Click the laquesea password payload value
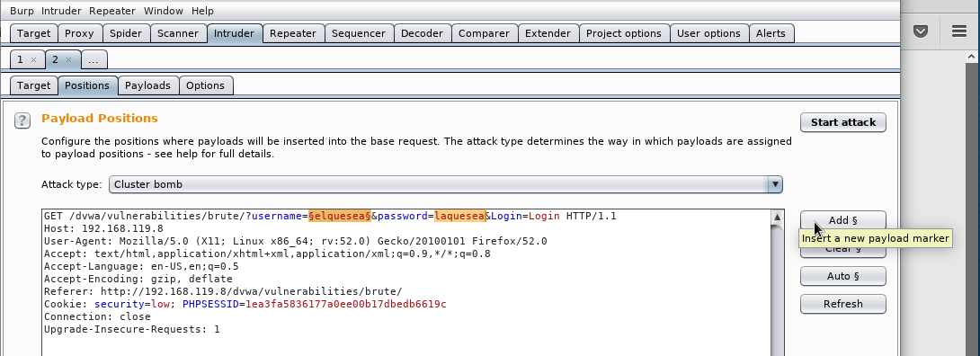Viewport: 980px width, 356px height. (460, 216)
